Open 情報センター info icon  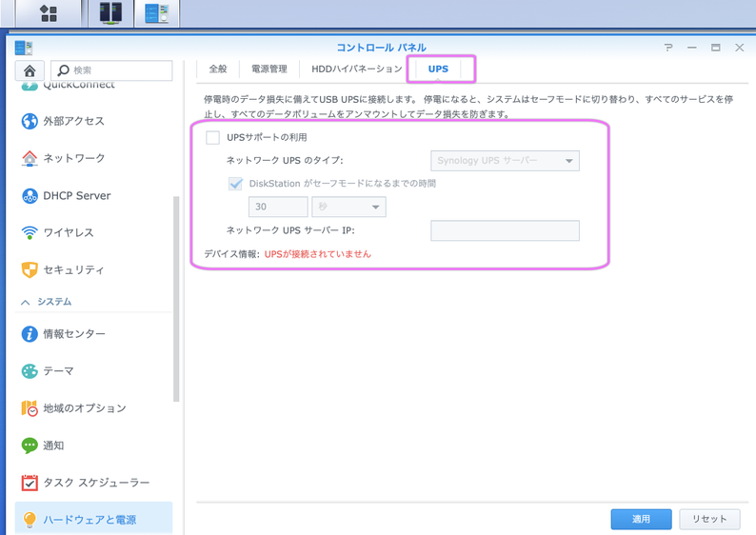[x=30, y=334]
